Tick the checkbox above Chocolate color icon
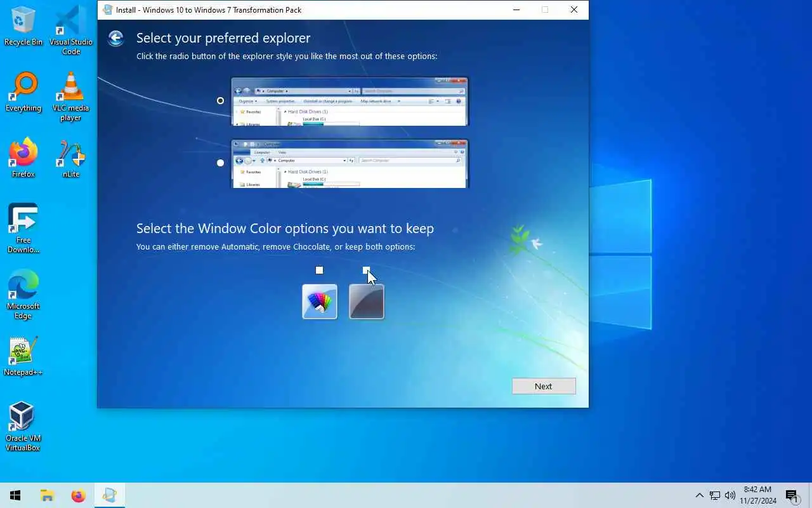This screenshot has width=812, height=508. [366, 270]
